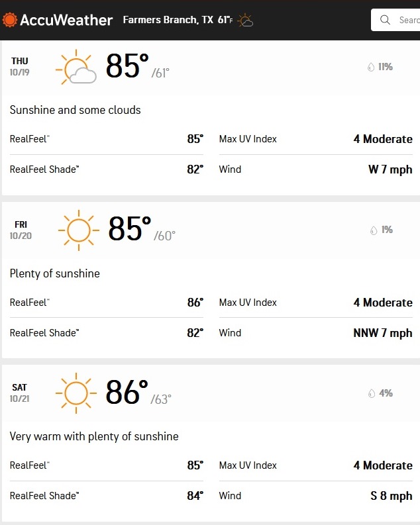Click Friday's precipitation droplet icon

(x=374, y=230)
